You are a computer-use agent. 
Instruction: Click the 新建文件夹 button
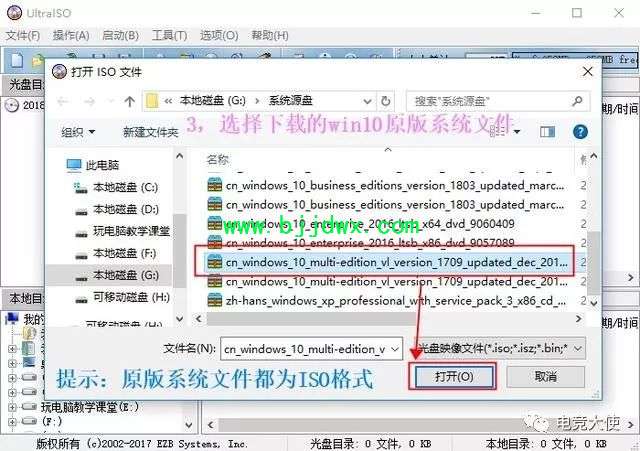pos(151,132)
